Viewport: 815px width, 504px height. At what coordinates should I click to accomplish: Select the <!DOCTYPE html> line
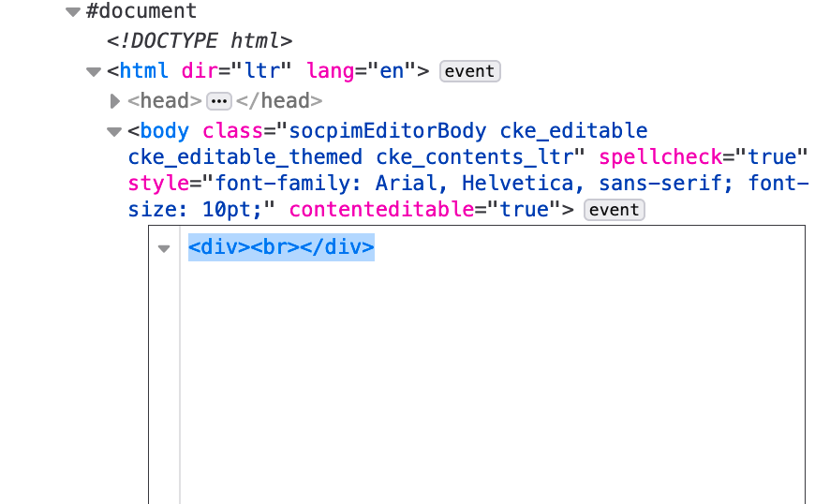click(x=200, y=41)
